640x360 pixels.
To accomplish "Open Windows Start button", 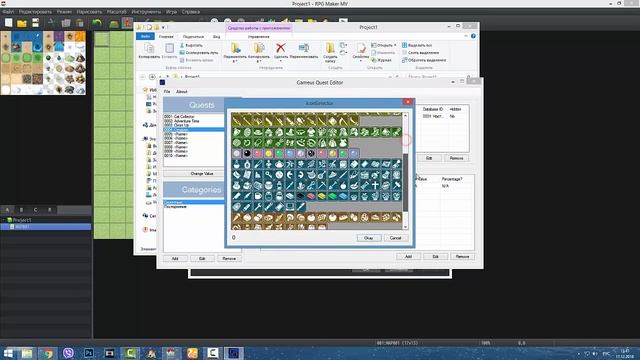I will pyautogui.click(x=8, y=353).
